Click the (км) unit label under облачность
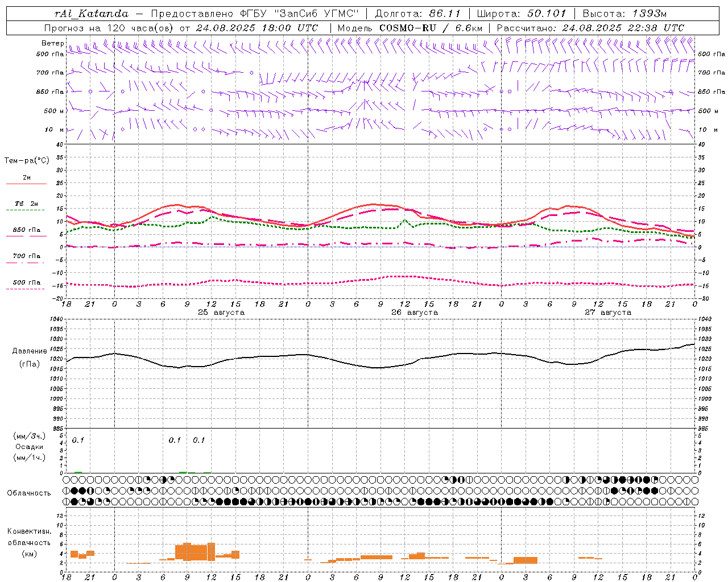This screenshot has width=728, height=582. point(29,554)
